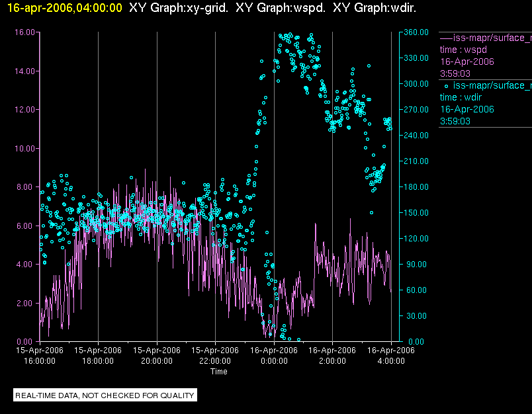
Task: Click the 'XY Graph:xy-grid.' title text
Action: [179, 8]
